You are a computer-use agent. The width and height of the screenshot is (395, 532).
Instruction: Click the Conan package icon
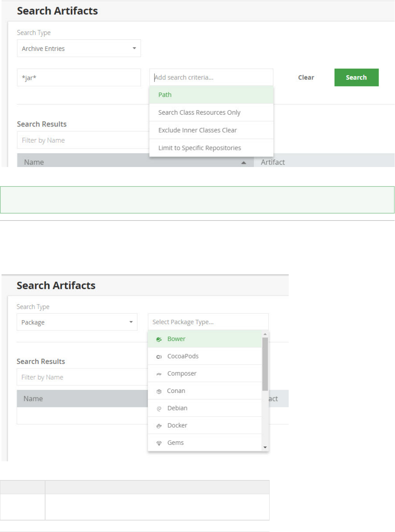click(159, 391)
